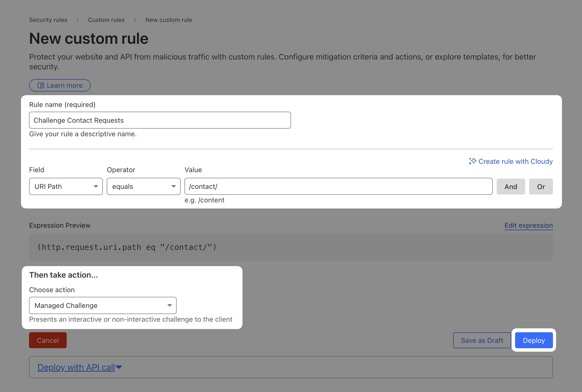
Task: Click the Cancel button
Action: click(x=48, y=340)
